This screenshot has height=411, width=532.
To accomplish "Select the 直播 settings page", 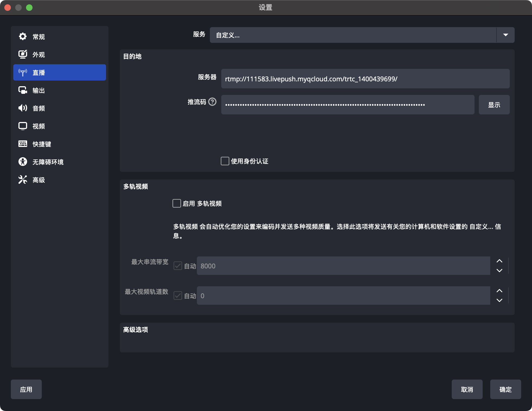I will pos(60,72).
